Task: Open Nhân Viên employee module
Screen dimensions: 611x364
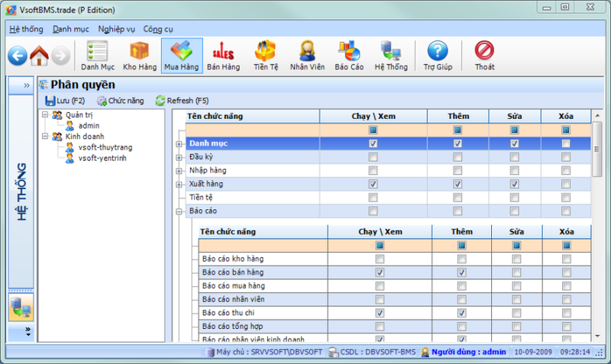Action: (307, 56)
